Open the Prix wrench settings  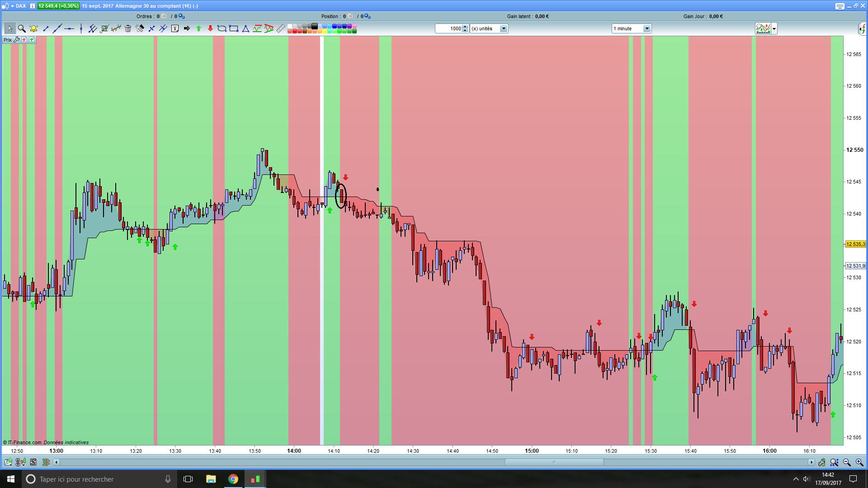tap(17, 40)
